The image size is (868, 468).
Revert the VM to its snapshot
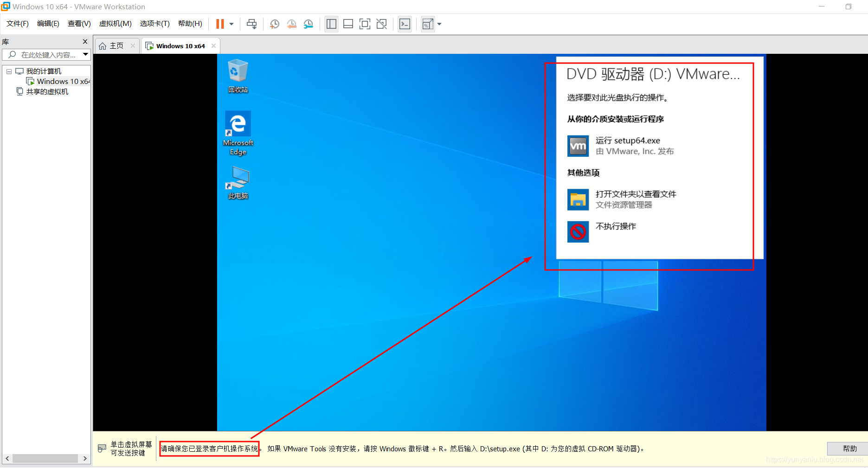coord(291,24)
